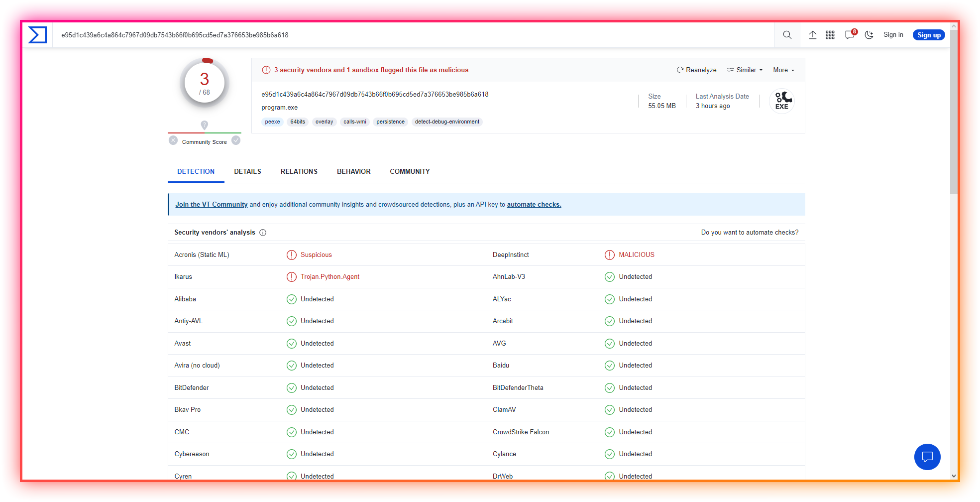Click the search magnifier icon
This screenshot has height=502, width=980.
pyautogui.click(x=787, y=35)
